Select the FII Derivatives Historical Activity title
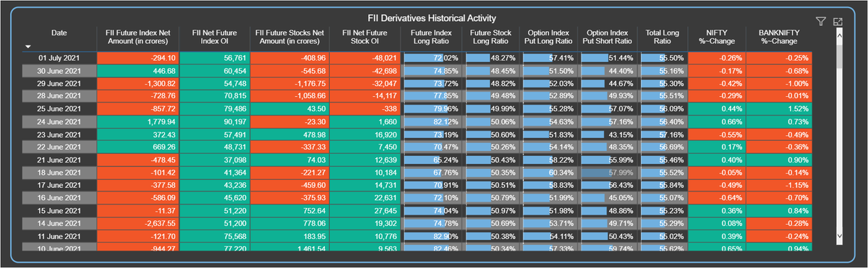Image resolution: width=868 pixels, height=268 pixels. (433, 17)
